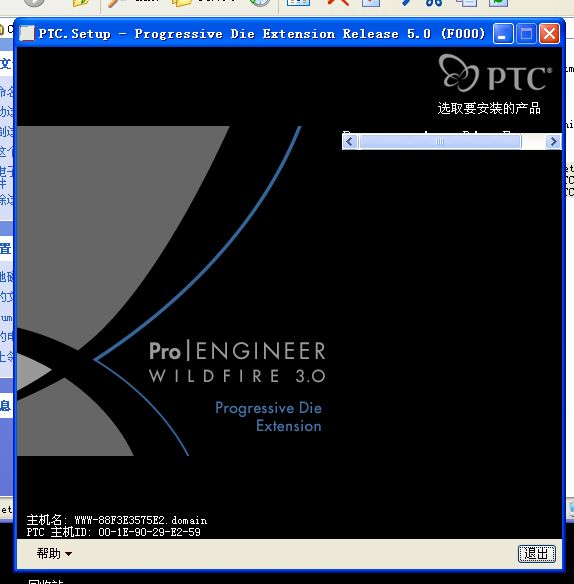Screen dimensions: 574x584
Task: Click the PTC logo in the corner
Action: 495,73
